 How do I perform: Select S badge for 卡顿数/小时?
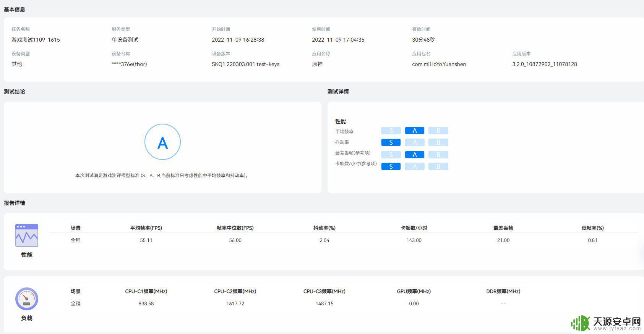pos(391,166)
